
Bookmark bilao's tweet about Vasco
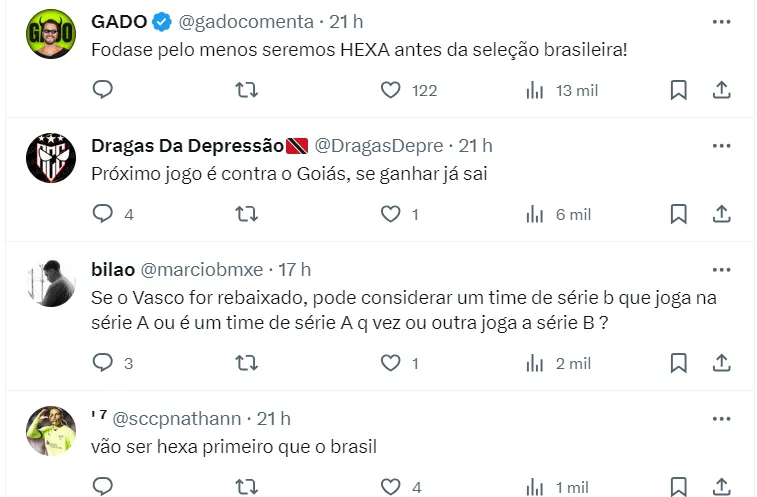coord(678,363)
